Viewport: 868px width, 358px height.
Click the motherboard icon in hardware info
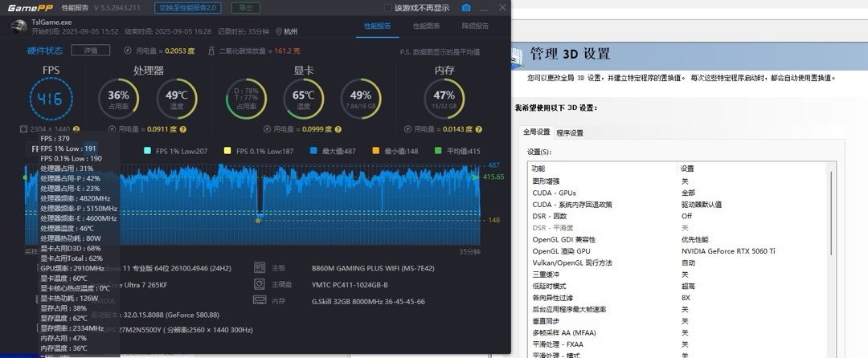[260, 266]
